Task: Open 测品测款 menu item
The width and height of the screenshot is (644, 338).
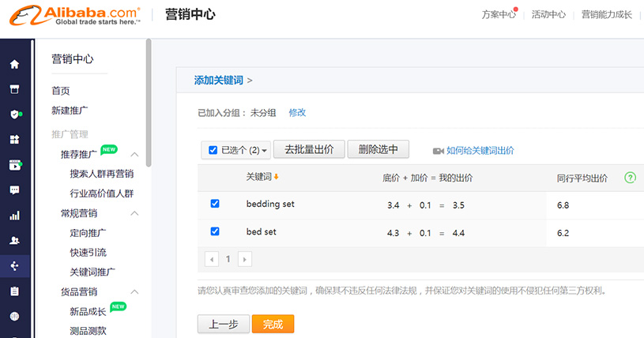Action: click(88, 331)
